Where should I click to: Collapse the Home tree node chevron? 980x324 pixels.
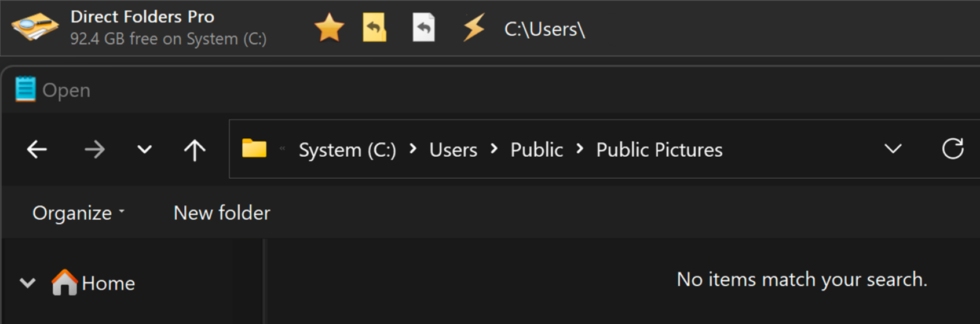pyautogui.click(x=27, y=283)
